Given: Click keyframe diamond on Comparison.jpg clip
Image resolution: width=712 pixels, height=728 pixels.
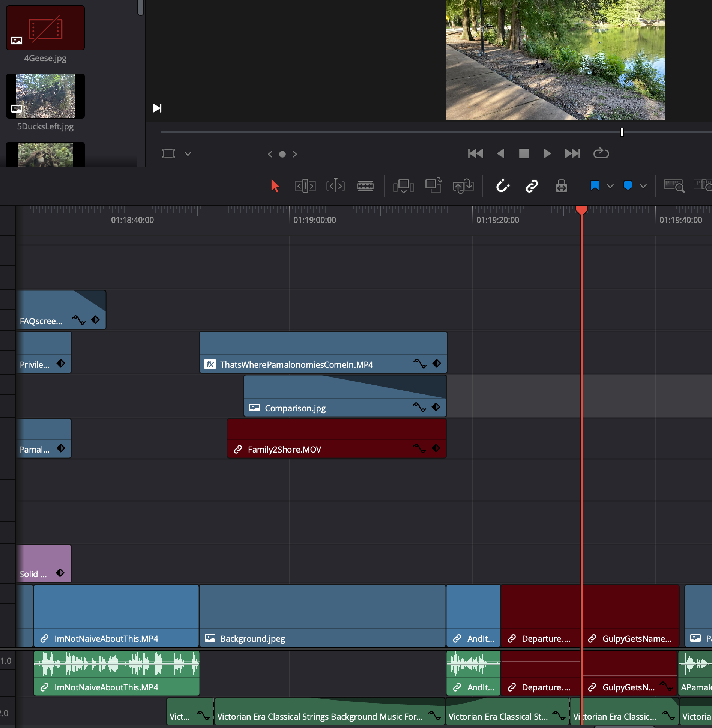Looking at the screenshot, I should point(436,407).
